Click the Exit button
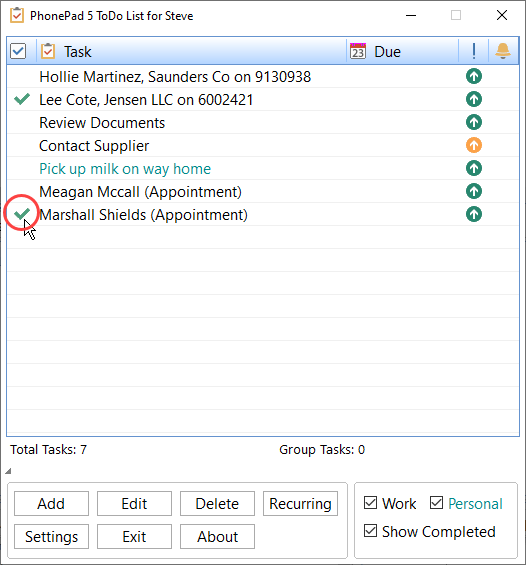This screenshot has height=565, width=526. (x=134, y=537)
